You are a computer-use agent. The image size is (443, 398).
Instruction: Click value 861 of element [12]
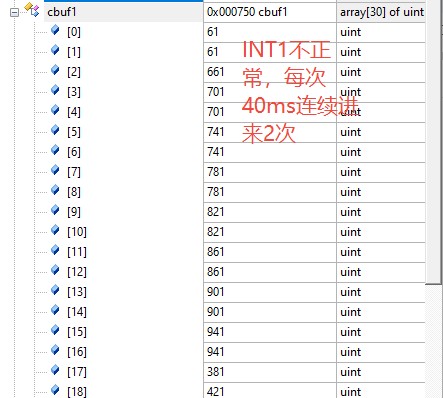pyautogui.click(x=215, y=272)
